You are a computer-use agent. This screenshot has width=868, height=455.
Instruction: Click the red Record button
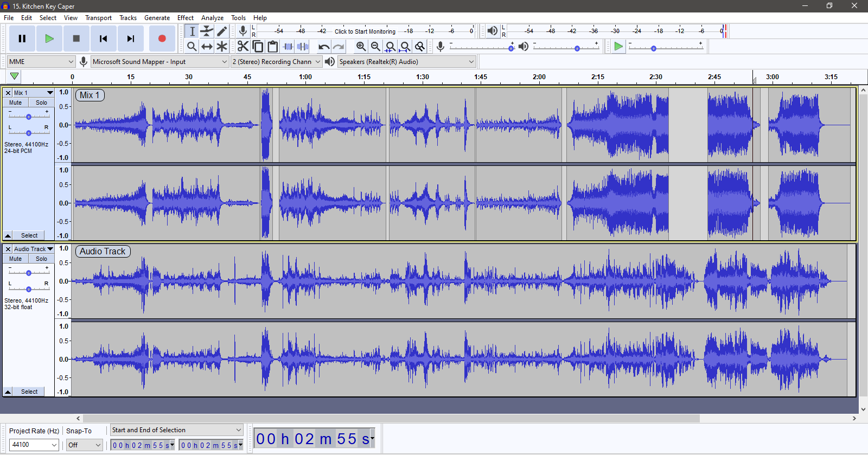162,39
